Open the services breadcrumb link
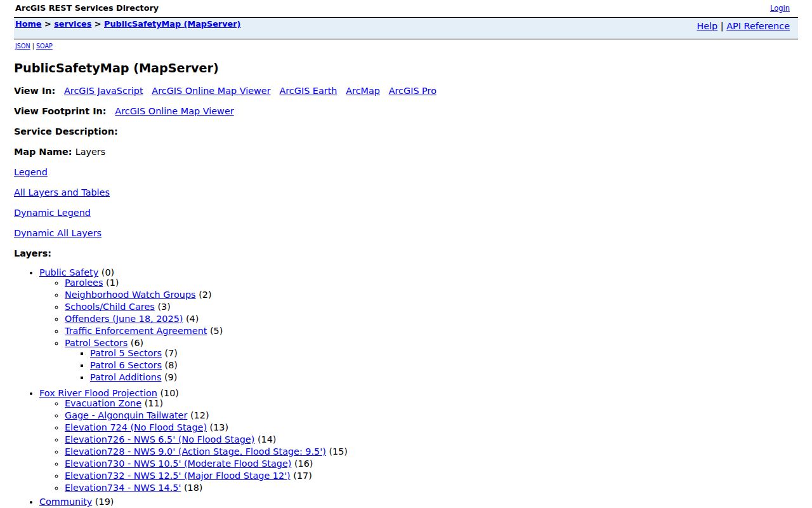 pyautogui.click(x=72, y=24)
